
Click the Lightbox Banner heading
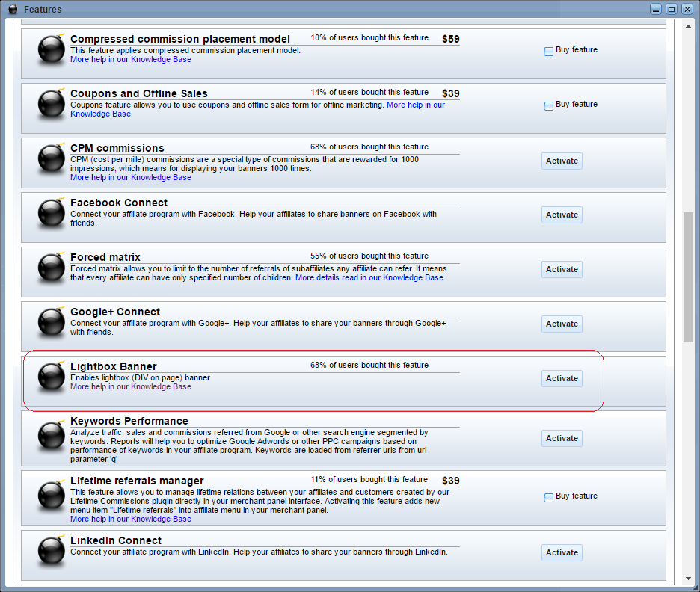click(x=114, y=366)
